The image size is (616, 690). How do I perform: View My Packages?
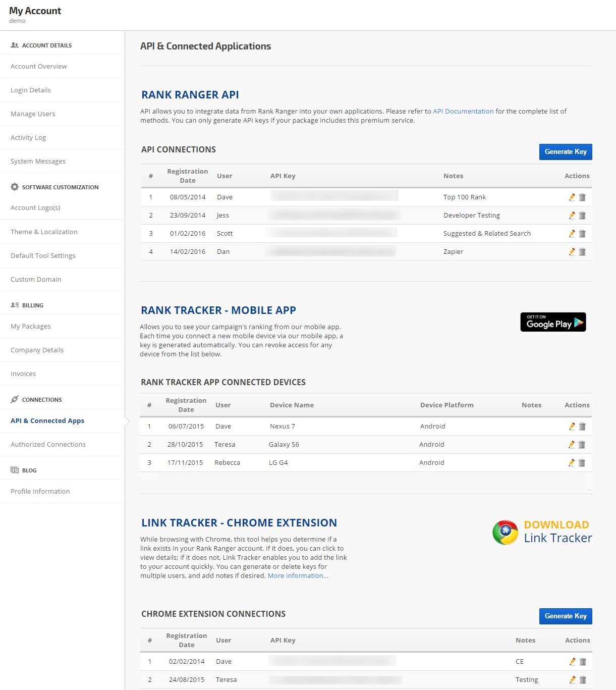click(31, 327)
